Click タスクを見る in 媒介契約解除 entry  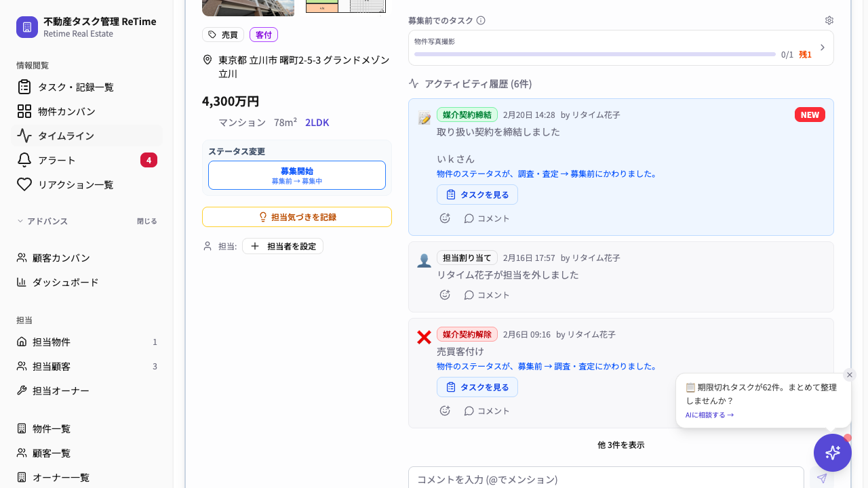477,387
